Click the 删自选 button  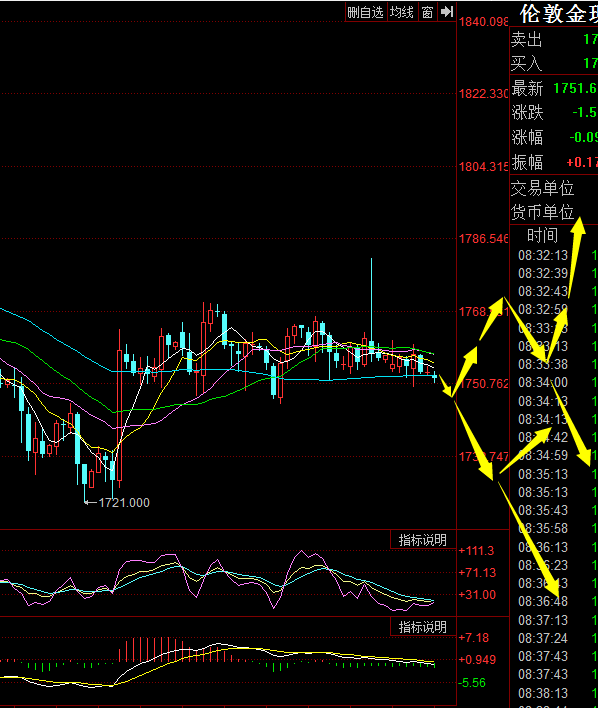tap(365, 12)
